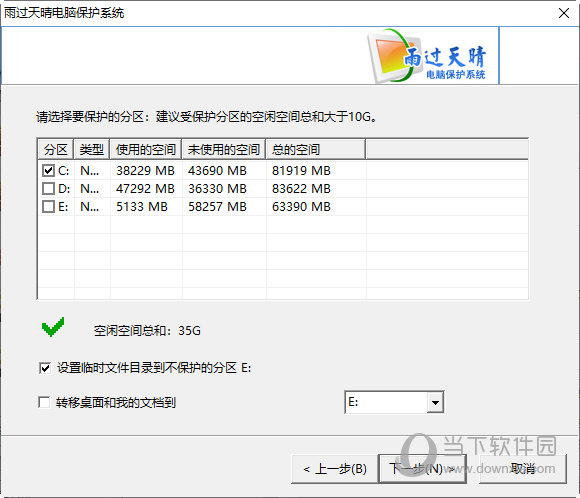Click the 空闲空间总和：35G text
580x498 pixels.
147,330
